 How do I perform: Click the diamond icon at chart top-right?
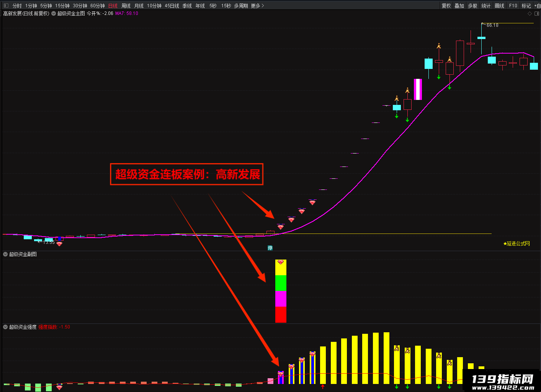530,13
